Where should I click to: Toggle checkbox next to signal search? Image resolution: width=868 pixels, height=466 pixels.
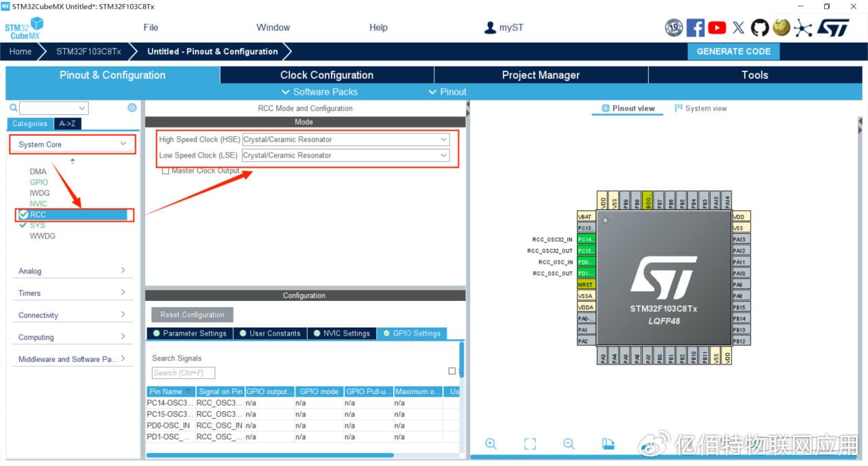coord(451,371)
